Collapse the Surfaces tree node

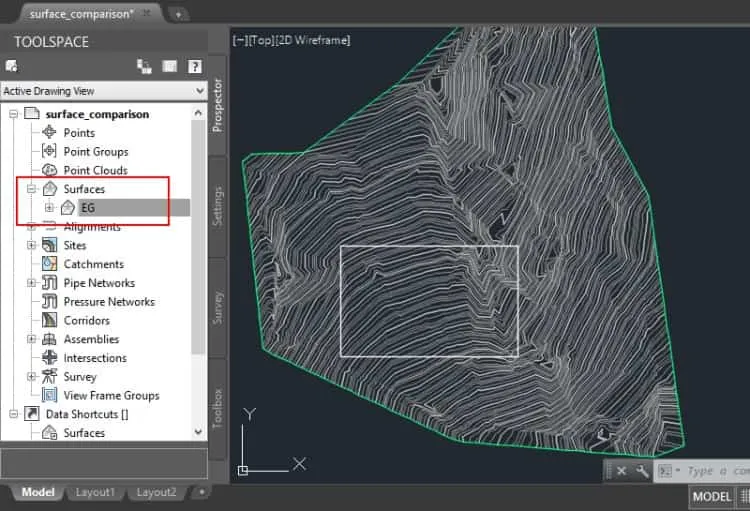(x=32, y=189)
